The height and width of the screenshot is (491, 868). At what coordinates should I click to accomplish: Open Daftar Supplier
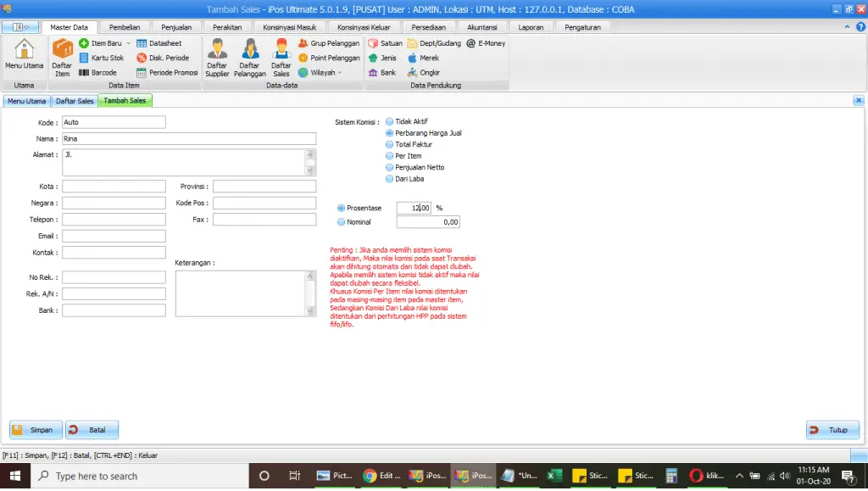click(217, 58)
